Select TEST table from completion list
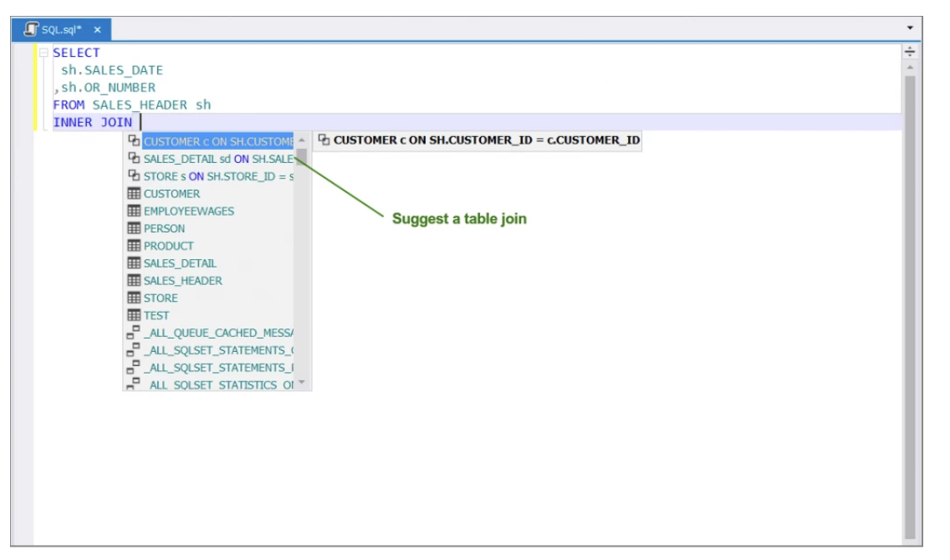Screen dimensions: 950x560 156,315
